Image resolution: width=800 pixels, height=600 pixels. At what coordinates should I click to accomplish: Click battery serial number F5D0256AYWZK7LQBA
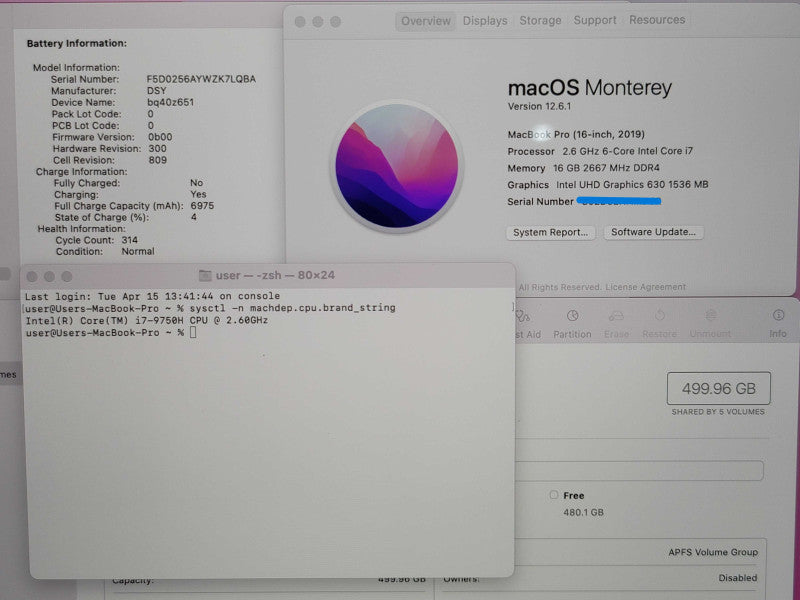(201, 79)
